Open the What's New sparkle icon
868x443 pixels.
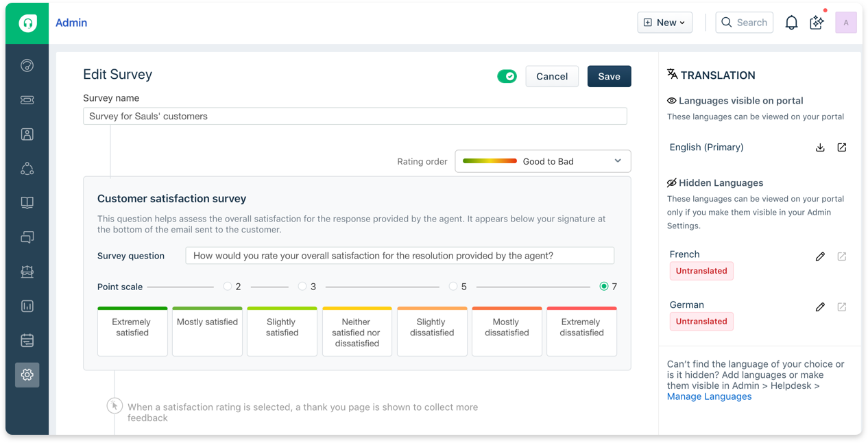[x=816, y=22]
